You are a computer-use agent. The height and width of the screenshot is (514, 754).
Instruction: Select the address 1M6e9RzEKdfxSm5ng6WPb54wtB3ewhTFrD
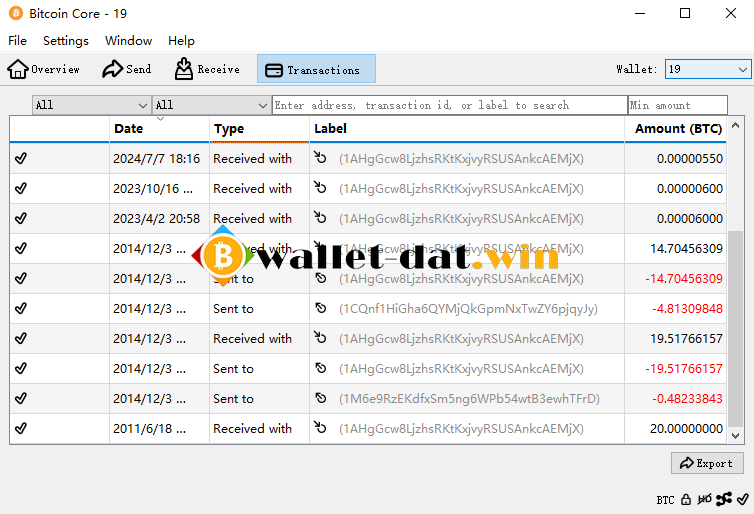point(469,399)
